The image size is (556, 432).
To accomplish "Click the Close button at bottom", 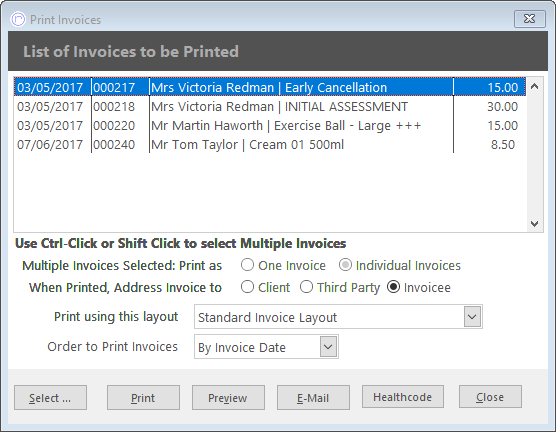I will pyautogui.click(x=490, y=397).
